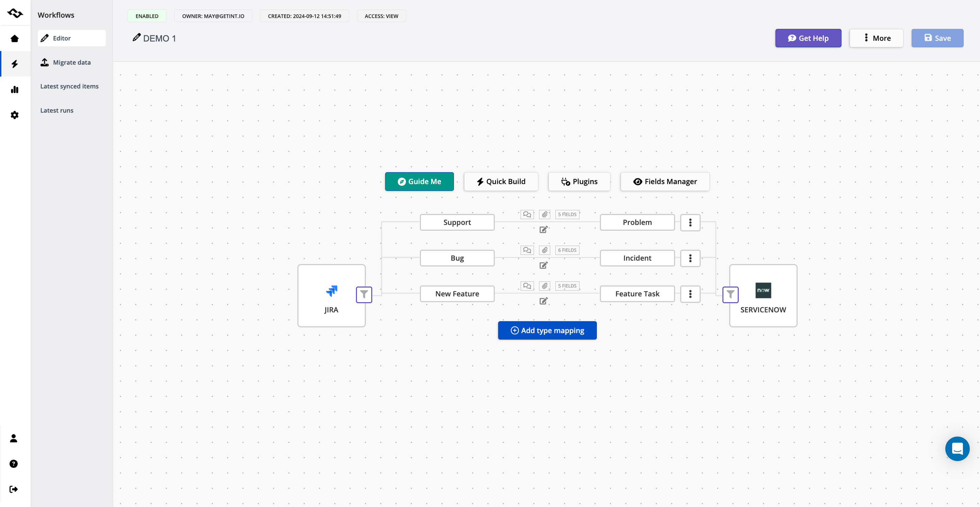Screen dimensions: 980x507
Task: Select Migrate data in Workflows menu
Action: coord(71,62)
